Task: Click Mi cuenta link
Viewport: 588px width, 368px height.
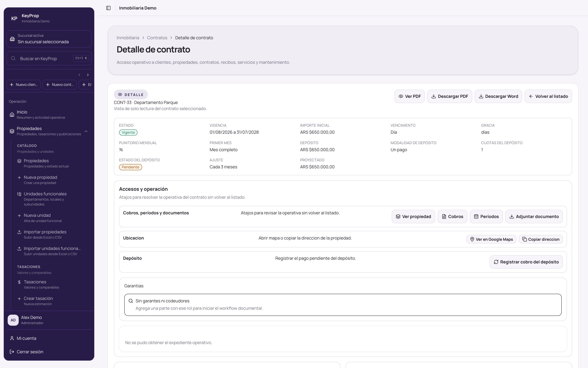Action: pyautogui.click(x=49, y=338)
